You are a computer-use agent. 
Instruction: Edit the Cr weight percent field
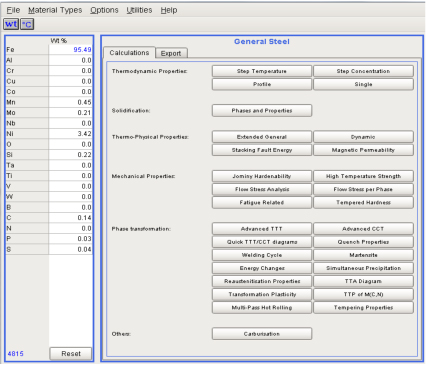pyautogui.click(x=70, y=71)
